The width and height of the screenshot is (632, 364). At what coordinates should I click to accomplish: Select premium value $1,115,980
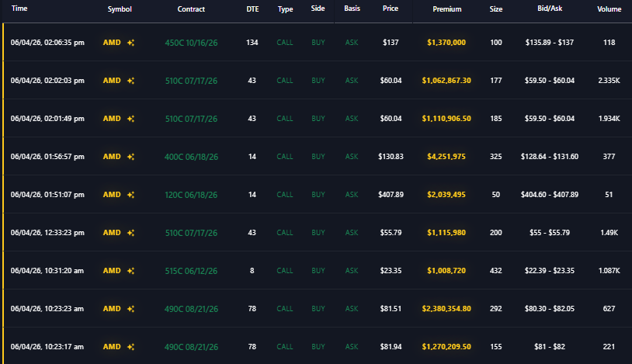tap(446, 233)
